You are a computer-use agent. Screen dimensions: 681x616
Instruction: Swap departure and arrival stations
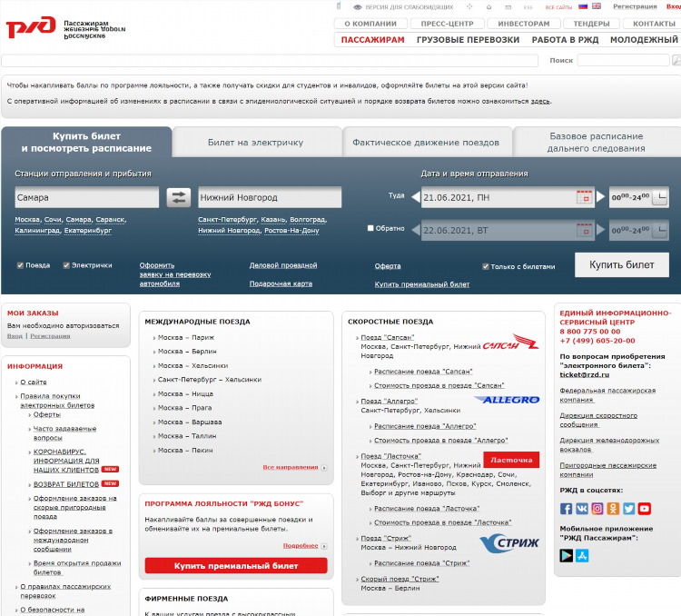click(x=179, y=197)
